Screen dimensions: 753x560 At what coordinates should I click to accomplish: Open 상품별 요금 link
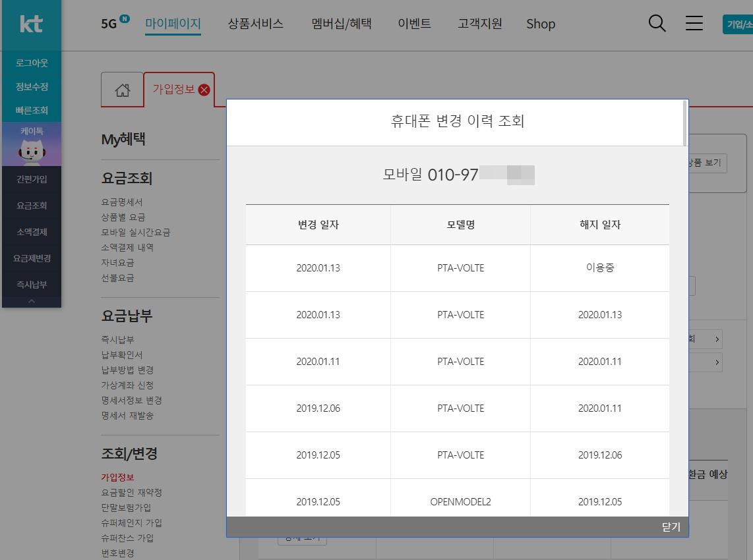(123, 217)
